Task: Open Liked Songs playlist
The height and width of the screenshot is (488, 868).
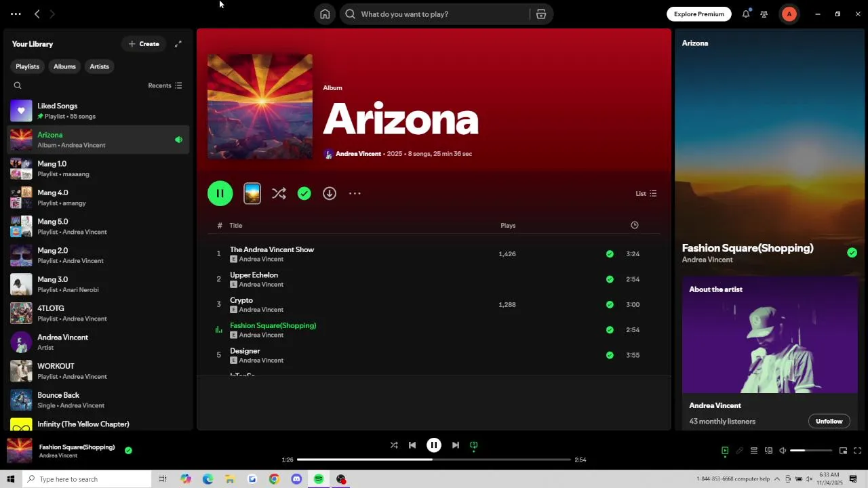Action: (x=98, y=111)
